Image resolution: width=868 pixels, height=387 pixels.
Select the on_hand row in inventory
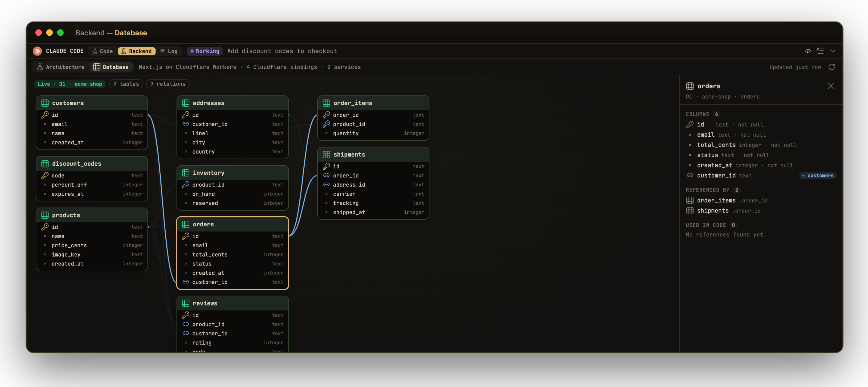pyautogui.click(x=232, y=194)
